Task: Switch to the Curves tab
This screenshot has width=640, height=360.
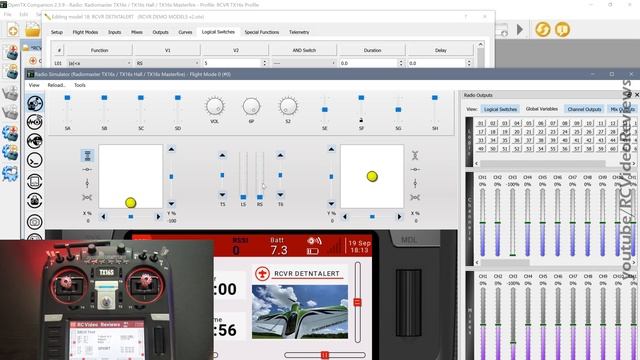Action: click(185, 32)
